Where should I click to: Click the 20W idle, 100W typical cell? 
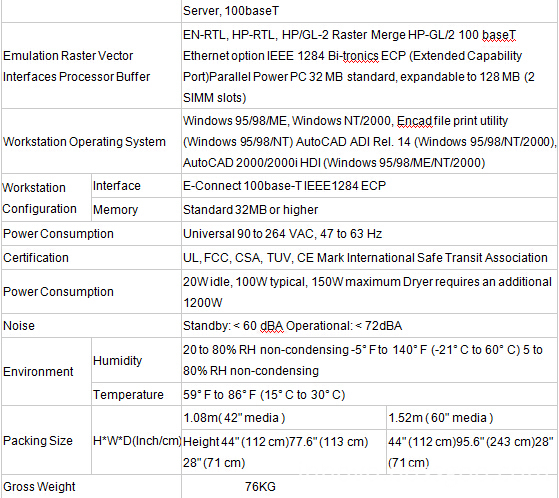coord(369,292)
